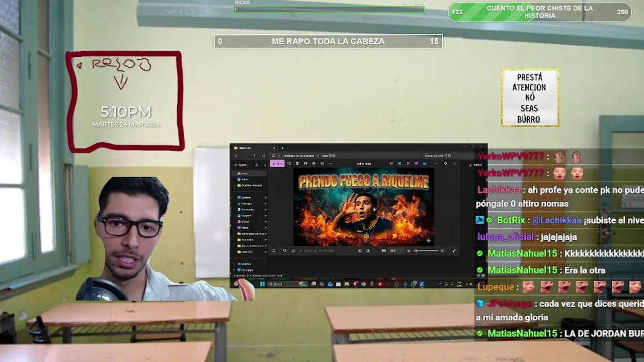Image resolution: width=644 pixels, height=362 pixels.
Task: Go up one folder in File Explorer
Action: (x=254, y=156)
